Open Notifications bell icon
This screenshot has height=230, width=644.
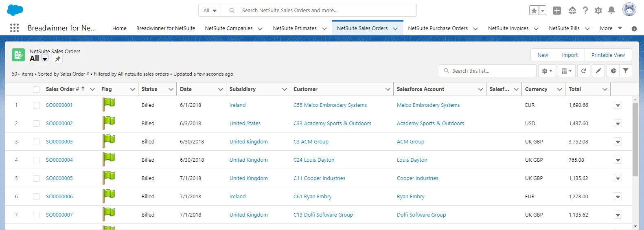(x=611, y=11)
